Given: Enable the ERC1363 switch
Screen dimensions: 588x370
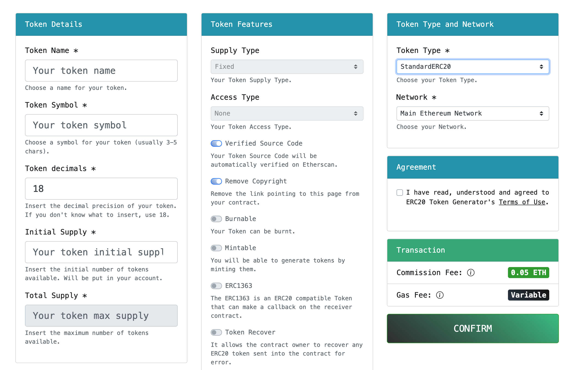Looking at the screenshot, I should tap(216, 286).
